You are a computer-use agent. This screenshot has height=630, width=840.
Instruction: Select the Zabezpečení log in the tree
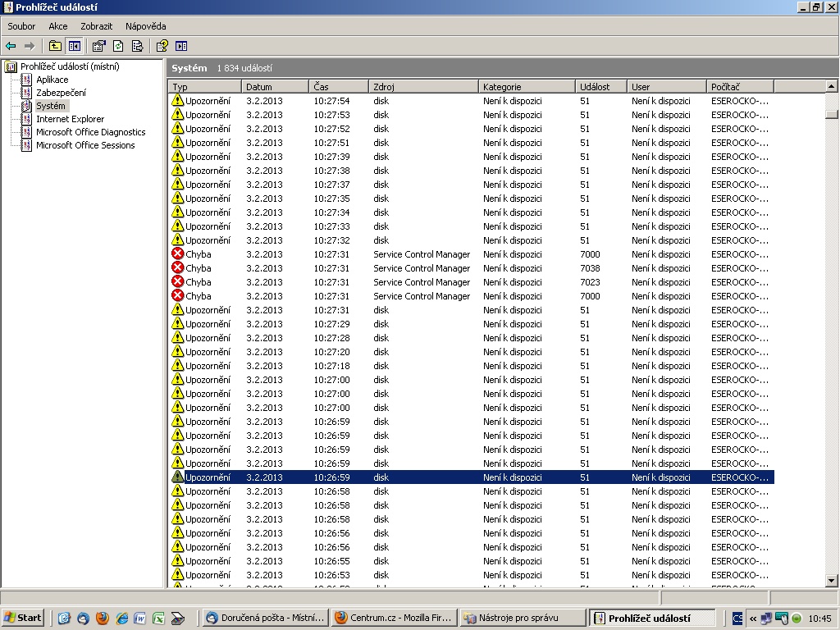[61, 93]
